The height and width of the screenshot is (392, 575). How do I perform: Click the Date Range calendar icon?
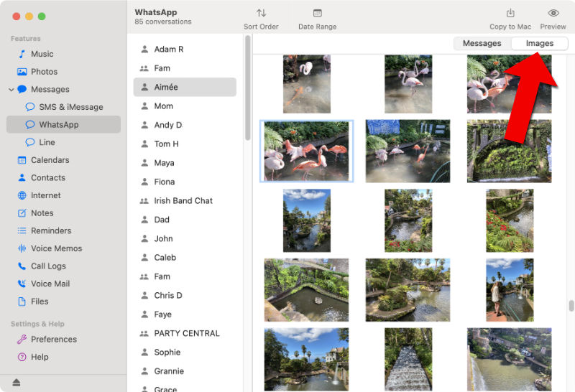pos(318,13)
